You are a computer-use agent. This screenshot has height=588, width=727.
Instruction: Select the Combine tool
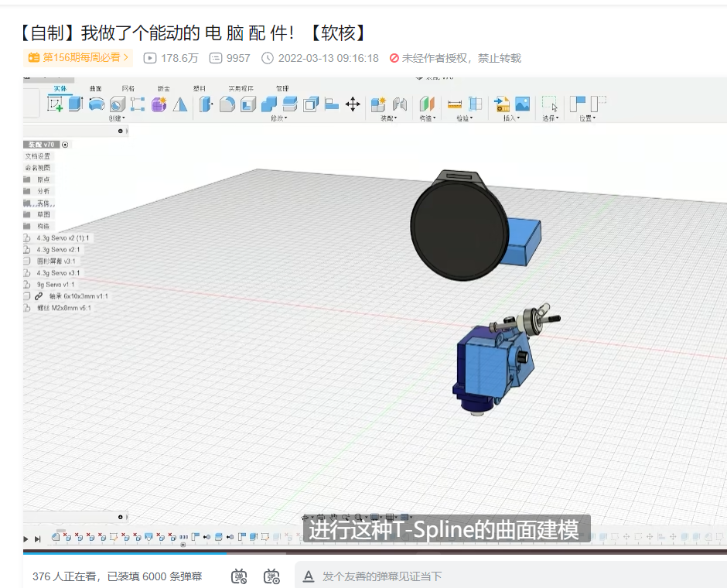269,104
